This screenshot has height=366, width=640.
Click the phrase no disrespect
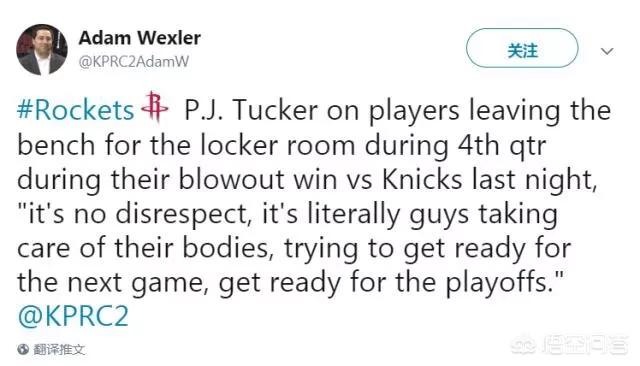160,214
